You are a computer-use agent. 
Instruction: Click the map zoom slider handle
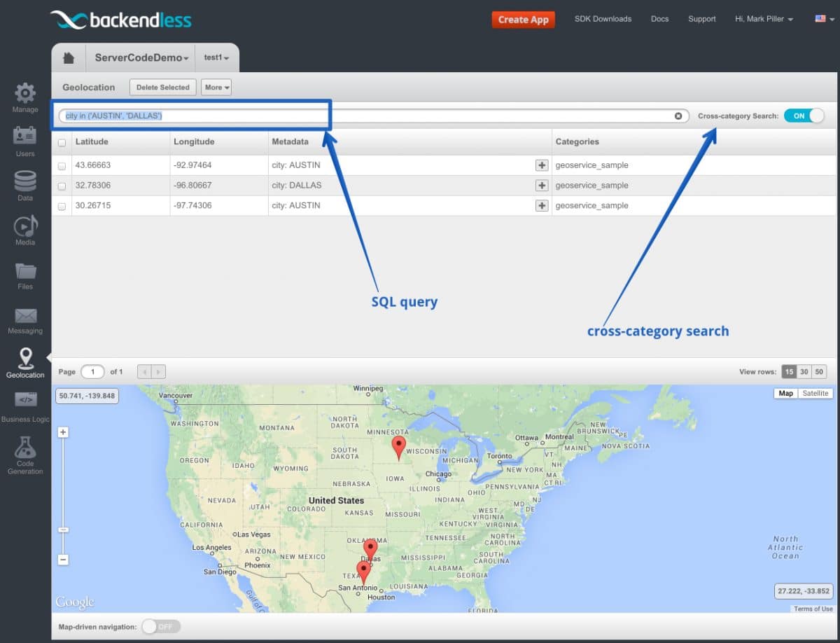click(63, 530)
